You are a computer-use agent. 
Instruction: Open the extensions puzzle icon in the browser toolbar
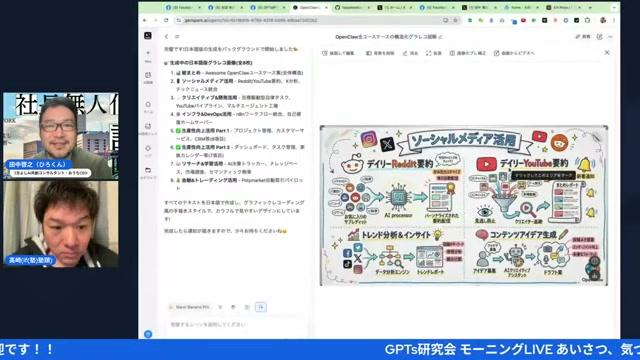[x=587, y=20]
